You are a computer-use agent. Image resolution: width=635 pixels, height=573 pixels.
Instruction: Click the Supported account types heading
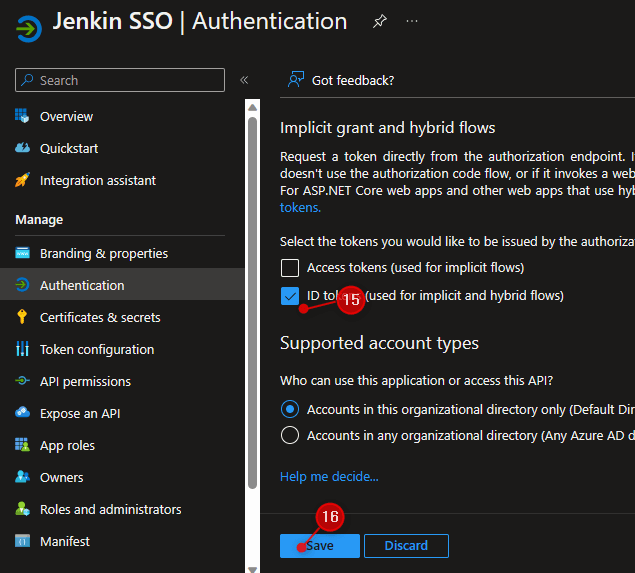379,343
